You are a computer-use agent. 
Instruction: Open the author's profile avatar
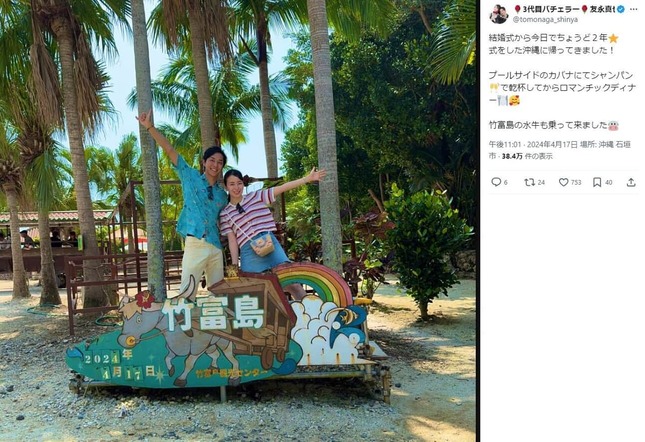(x=498, y=14)
